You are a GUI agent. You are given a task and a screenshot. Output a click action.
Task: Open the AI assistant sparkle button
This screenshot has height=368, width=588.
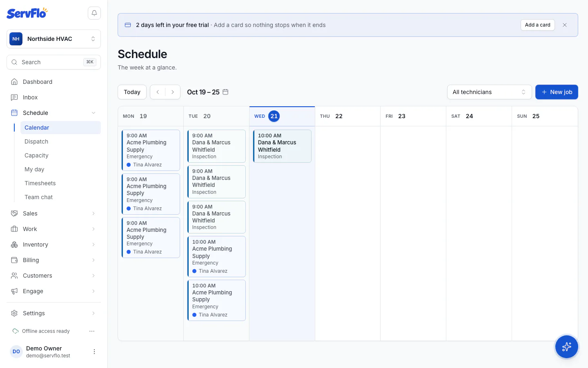(566, 347)
